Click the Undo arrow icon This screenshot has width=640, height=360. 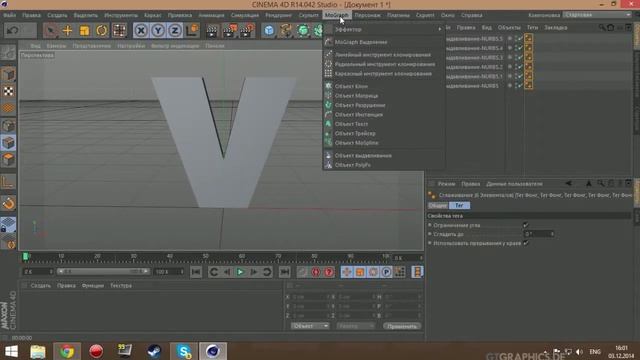(x=13, y=31)
